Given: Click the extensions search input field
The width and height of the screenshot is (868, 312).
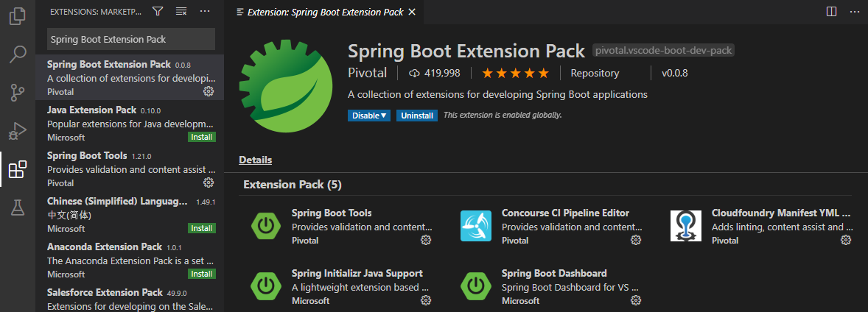Looking at the screenshot, I should point(131,39).
